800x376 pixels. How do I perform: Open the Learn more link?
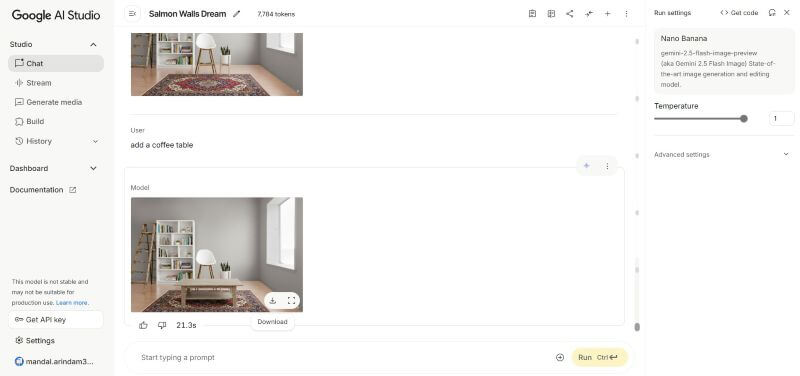point(72,303)
